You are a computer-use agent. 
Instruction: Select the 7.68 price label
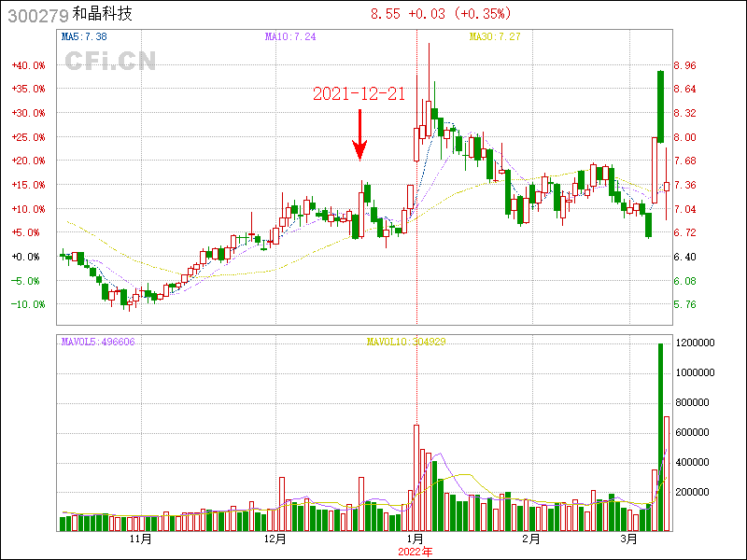coord(685,161)
